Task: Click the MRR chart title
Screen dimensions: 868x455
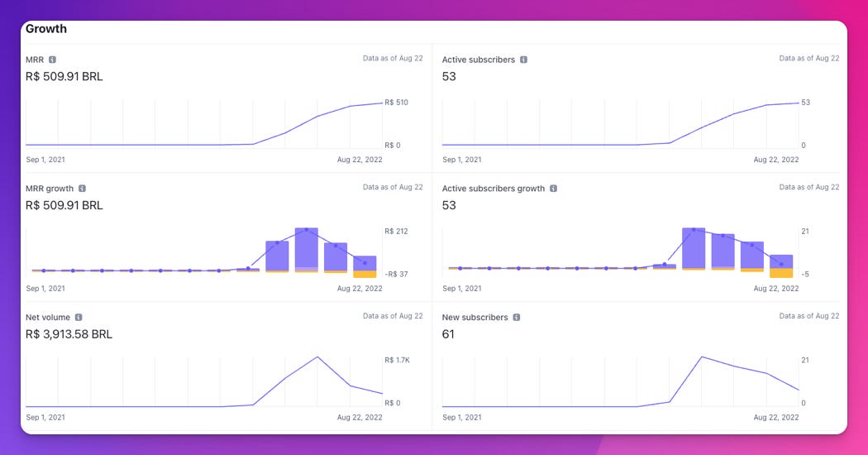Action: 35,60
